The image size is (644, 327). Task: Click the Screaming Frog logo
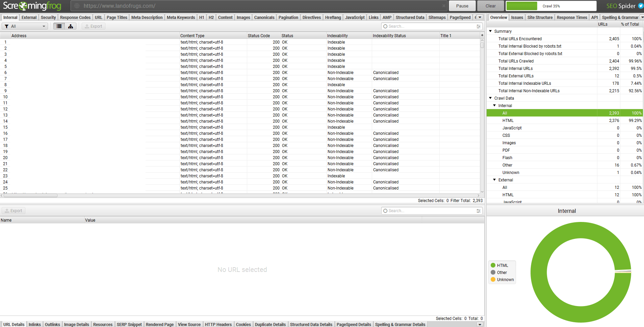[32, 6]
